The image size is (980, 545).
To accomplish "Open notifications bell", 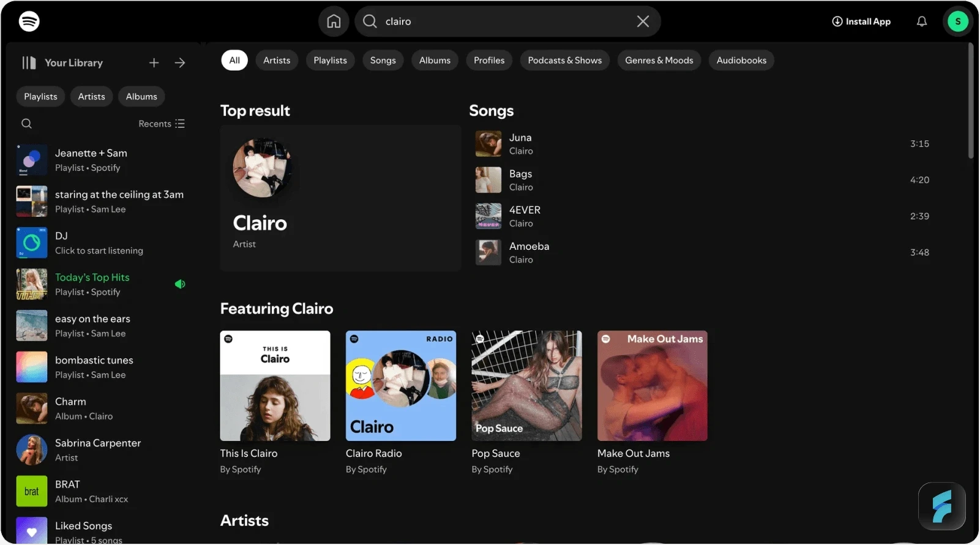I will pyautogui.click(x=922, y=21).
